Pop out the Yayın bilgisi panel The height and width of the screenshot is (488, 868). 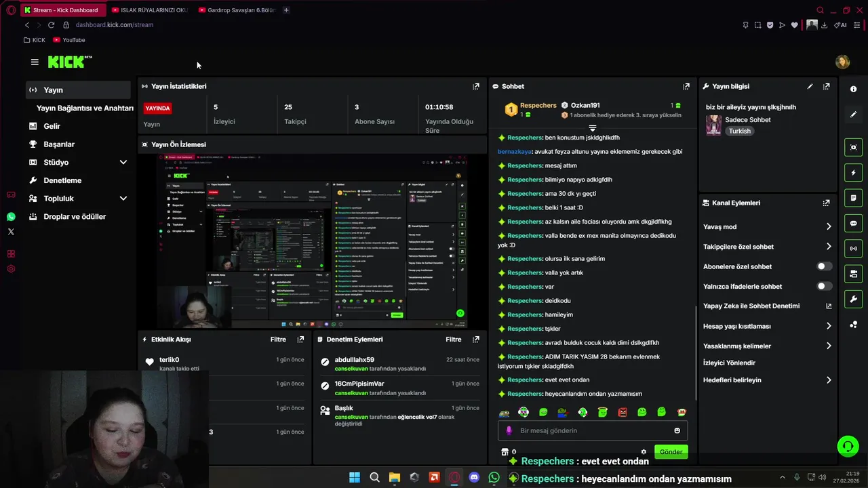[826, 86]
